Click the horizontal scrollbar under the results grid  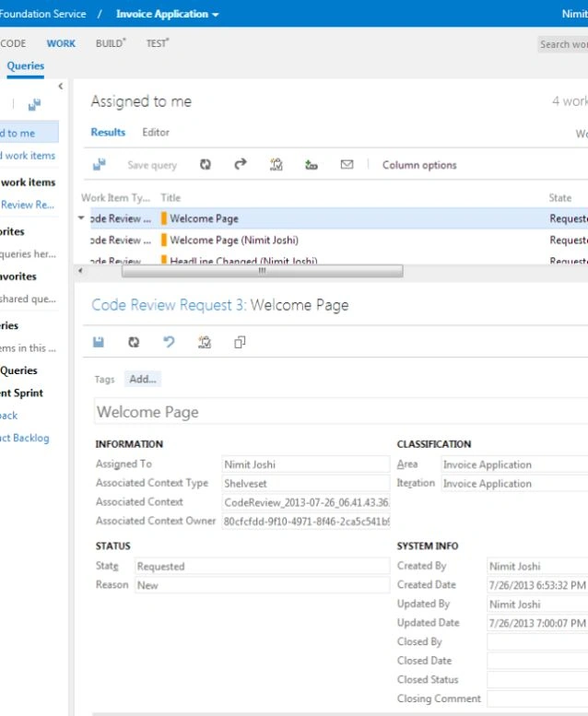tap(263, 271)
